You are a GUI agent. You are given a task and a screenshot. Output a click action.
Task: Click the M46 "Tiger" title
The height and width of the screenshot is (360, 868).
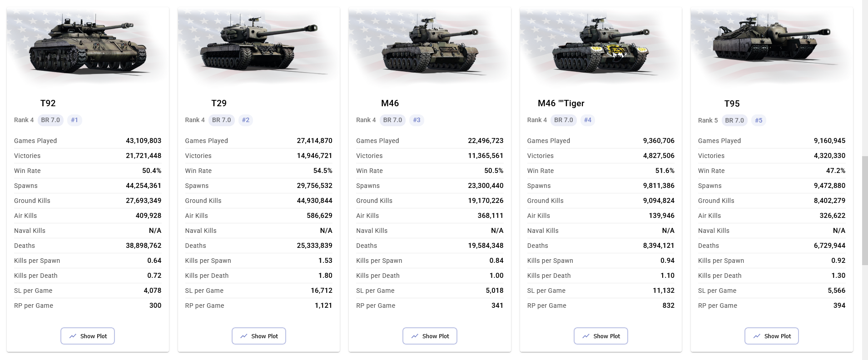coord(561,103)
